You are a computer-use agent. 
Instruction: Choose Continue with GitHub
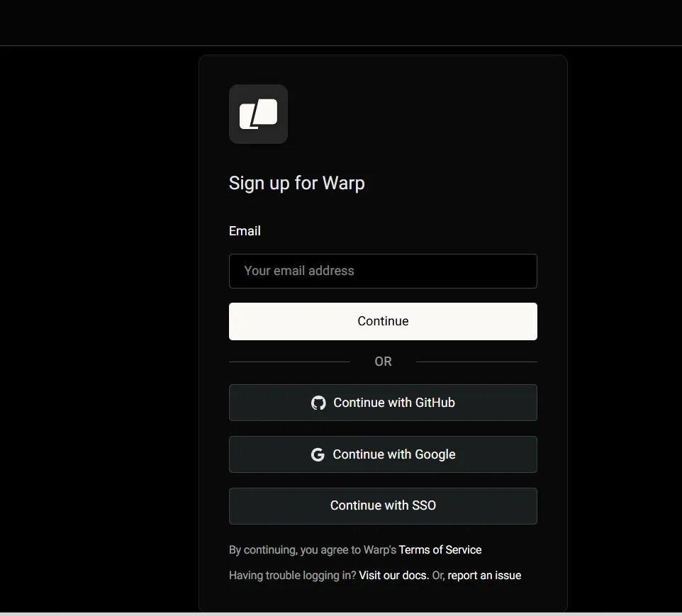point(383,403)
